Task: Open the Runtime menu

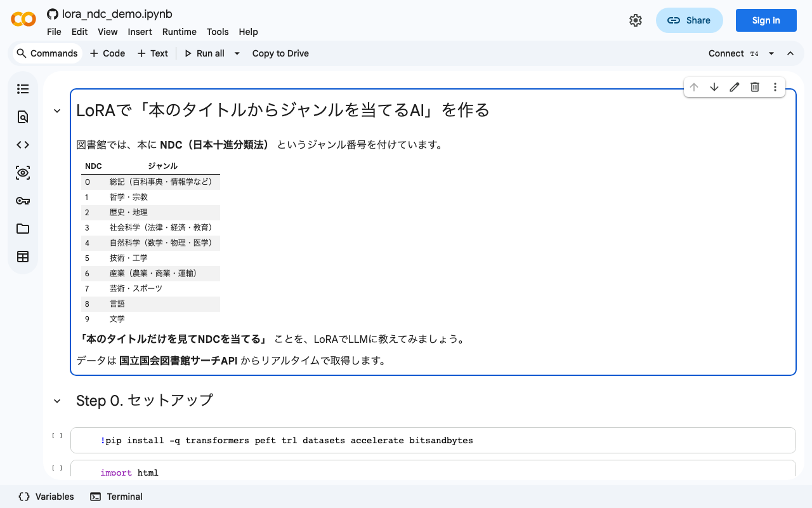Action: coord(179,32)
